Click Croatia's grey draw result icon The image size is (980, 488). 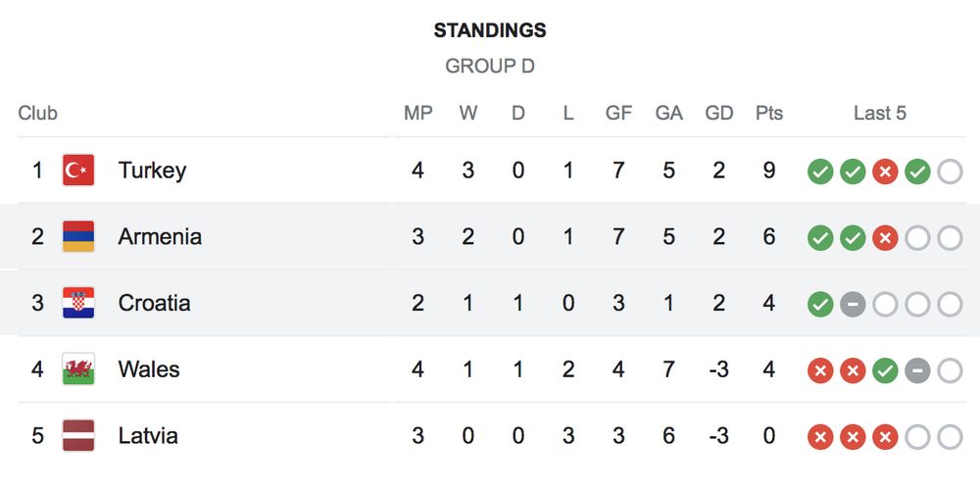point(853,305)
